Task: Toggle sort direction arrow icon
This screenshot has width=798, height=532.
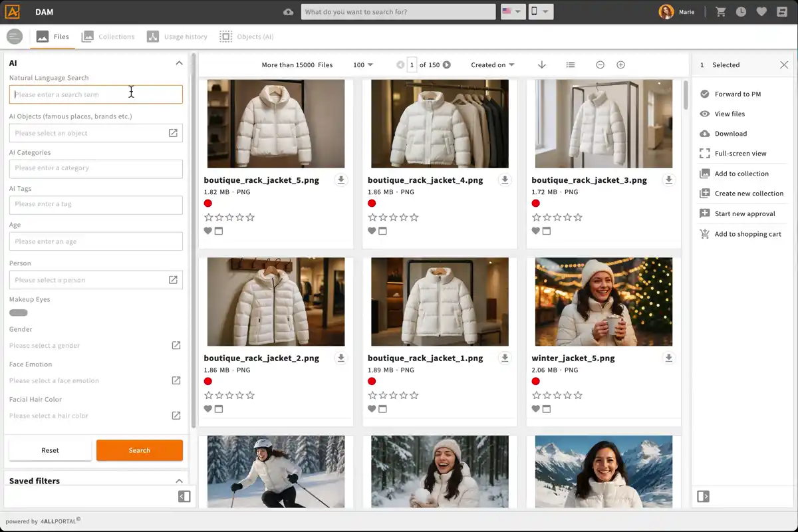Action: point(542,65)
